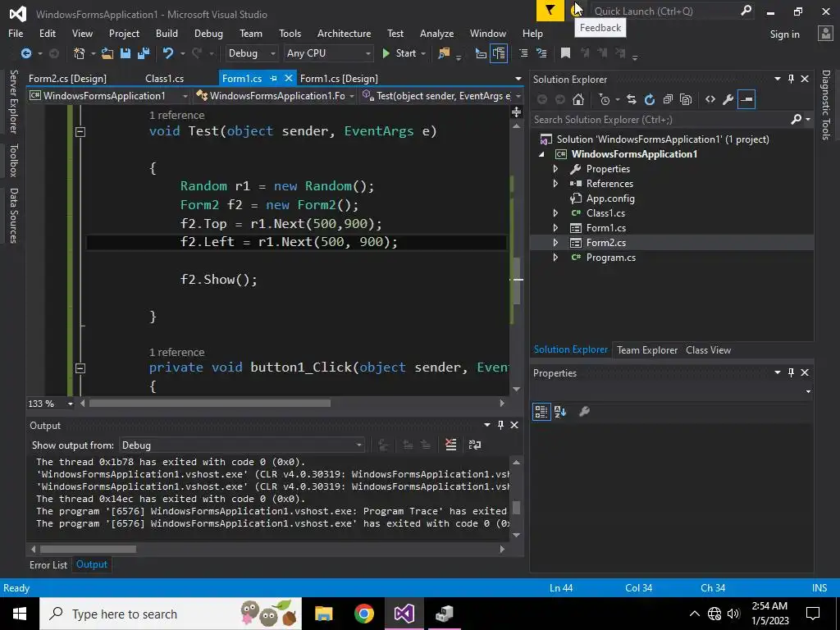Click the Save All icon
The image size is (840, 630).
point(143,53)
